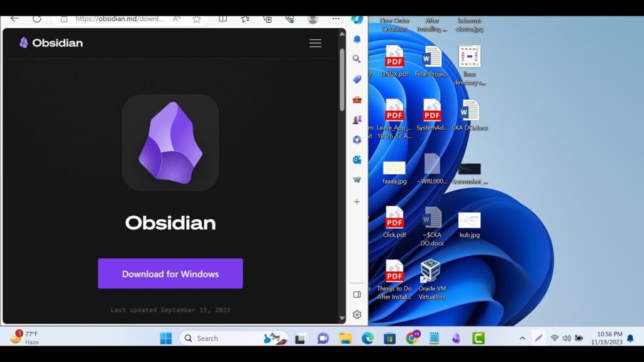644x362 pixels.
Task: Open Camtasia from the taskbar
Action: point(478,338)
